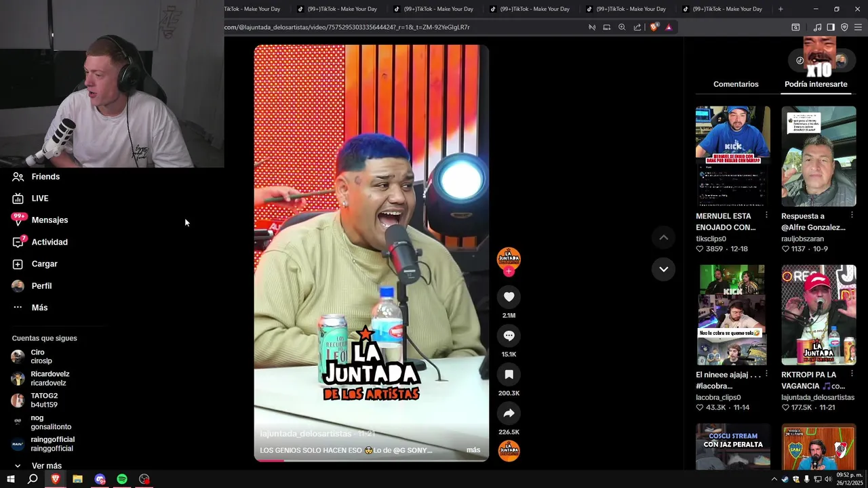
Task: Open COSCU STREAM CON JAZ PERALTA thumbnail
Action: [733, 447]
